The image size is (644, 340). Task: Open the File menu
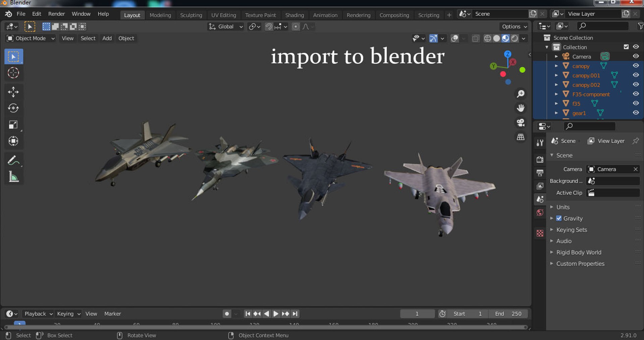click(21, 14)
